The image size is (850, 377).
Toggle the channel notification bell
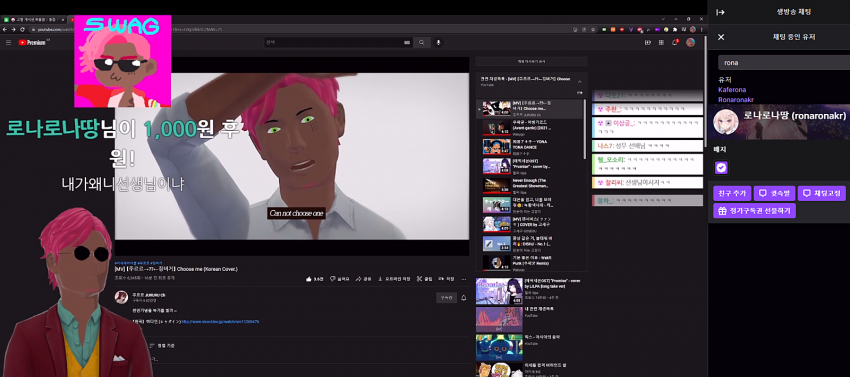463,298
